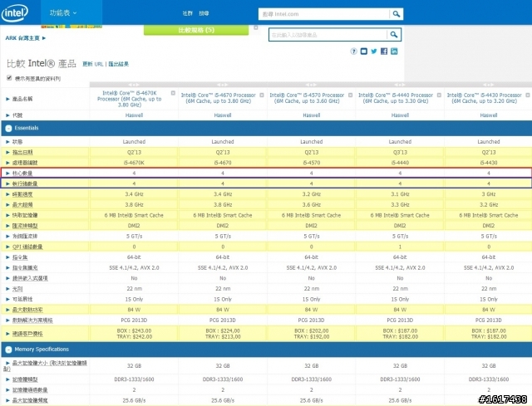The width and height of the screenshot is (532, 406).
Task: Click the 匯出結果 link
Action: point(118,64)
